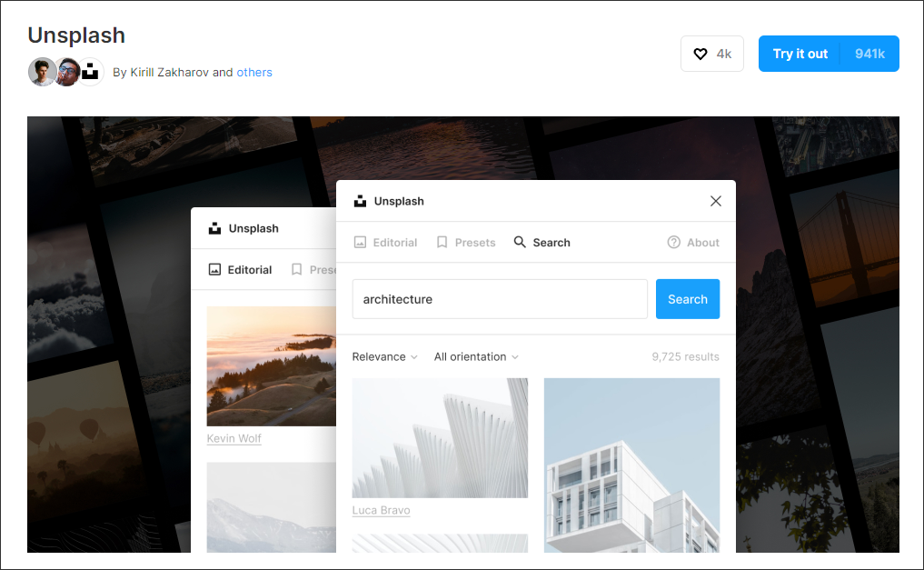
Task: Click the About question mark icon
Action: coord(673,242)
